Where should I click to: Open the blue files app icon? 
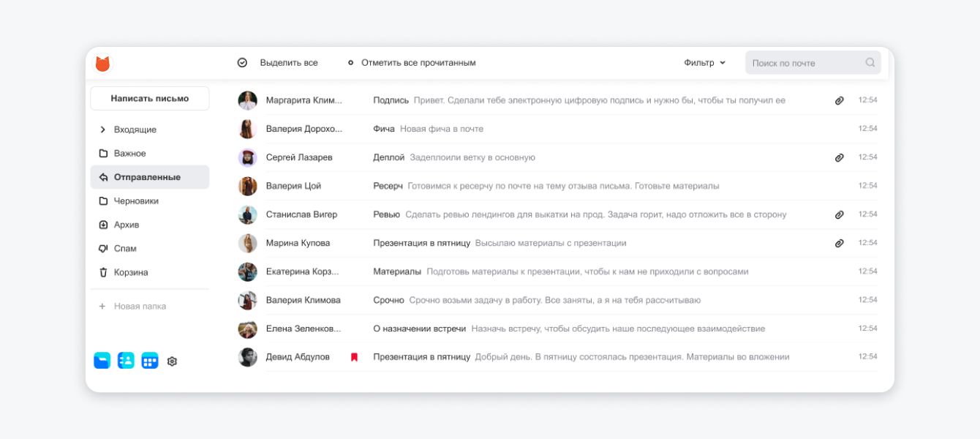[102, 361]
